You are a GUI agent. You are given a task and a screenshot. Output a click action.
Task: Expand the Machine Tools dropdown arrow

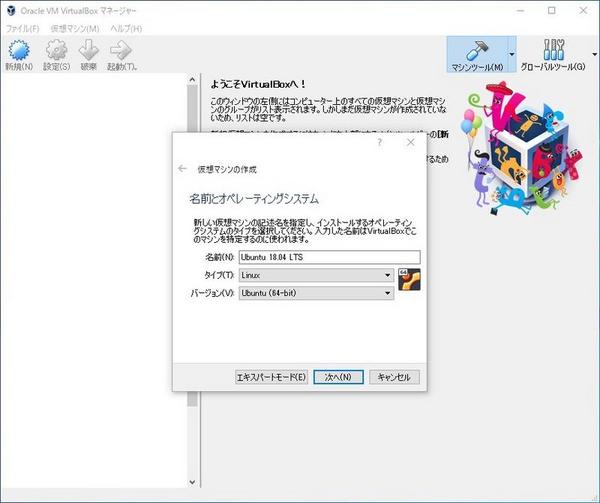[512, 55]
